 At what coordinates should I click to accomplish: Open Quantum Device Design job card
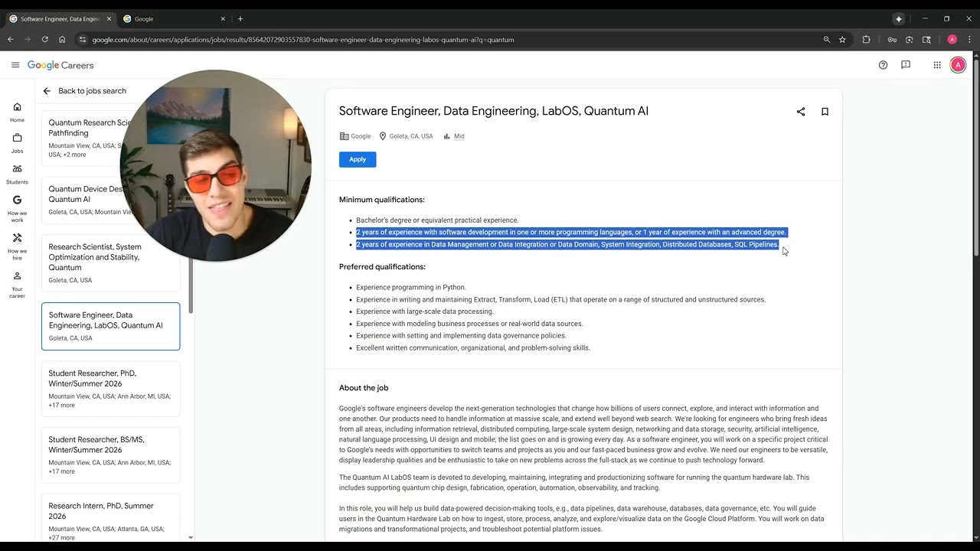[84, 200]
